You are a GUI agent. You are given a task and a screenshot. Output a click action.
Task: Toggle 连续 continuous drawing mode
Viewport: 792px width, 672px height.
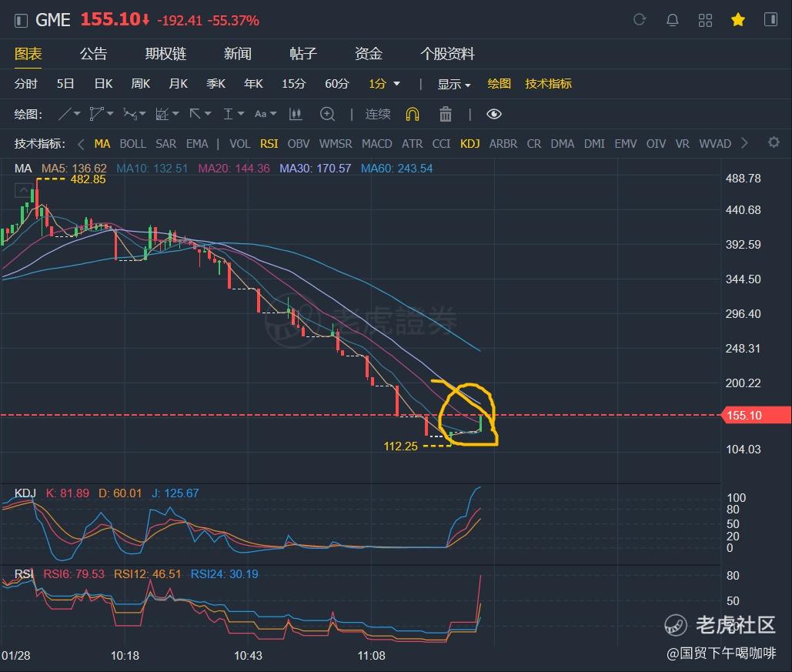[378, 114]
